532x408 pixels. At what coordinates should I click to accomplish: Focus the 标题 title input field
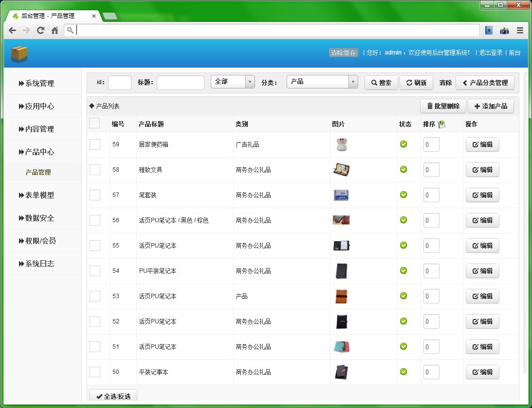(181, 83)
